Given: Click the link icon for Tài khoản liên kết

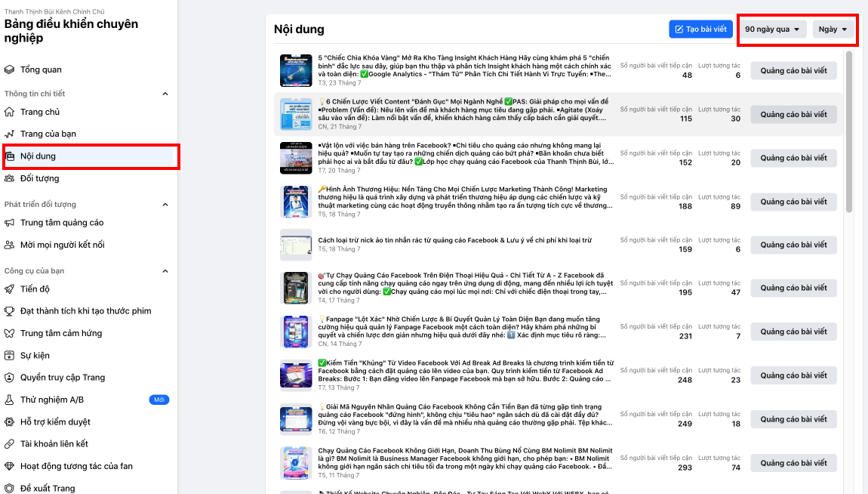Looking at the screenshot, I should [9, 444].
